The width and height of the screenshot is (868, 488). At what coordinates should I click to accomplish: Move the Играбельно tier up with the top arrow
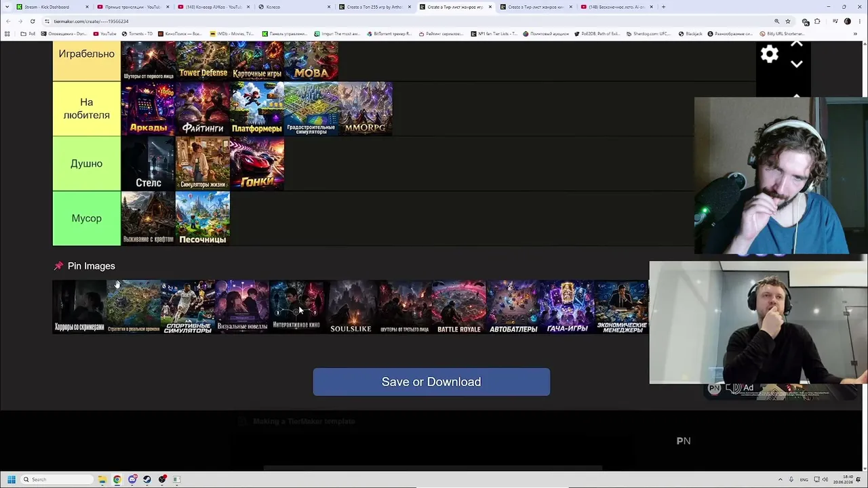797,45
